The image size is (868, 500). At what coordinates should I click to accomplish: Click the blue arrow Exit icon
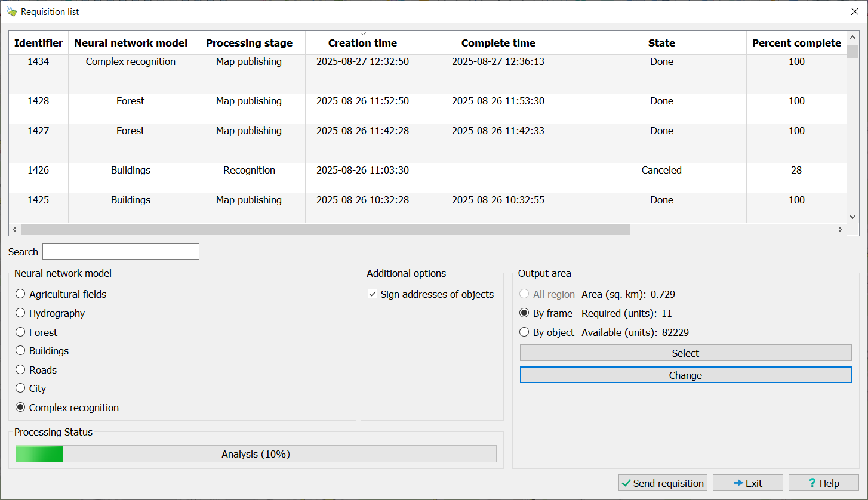pos(738,483)
